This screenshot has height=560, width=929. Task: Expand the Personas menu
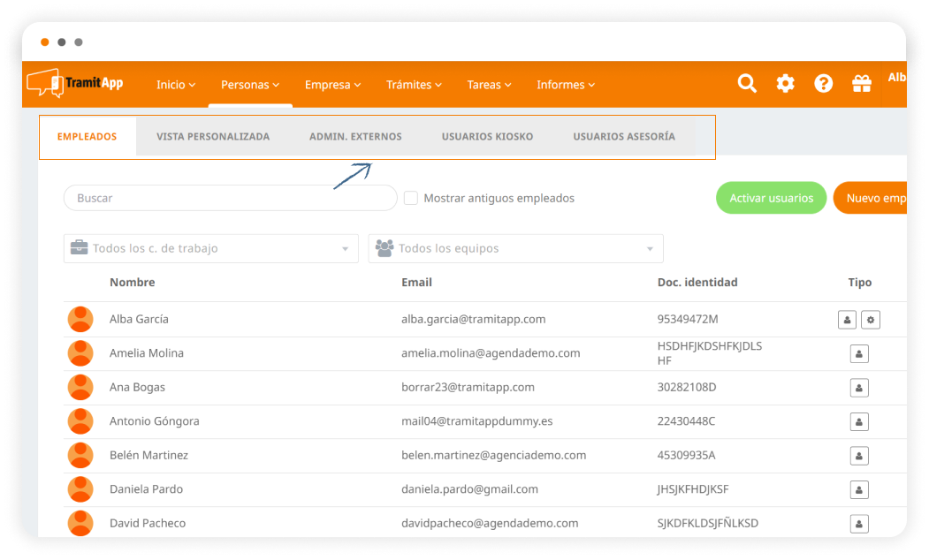tap(250, 85)
